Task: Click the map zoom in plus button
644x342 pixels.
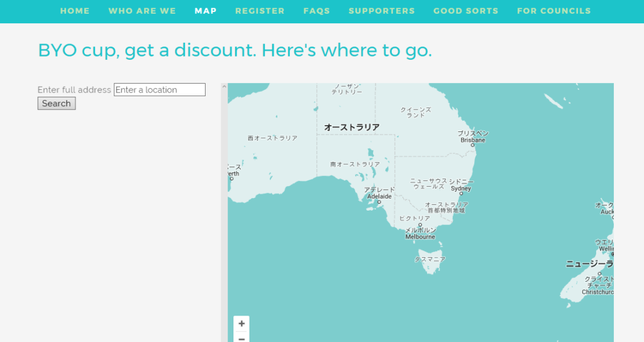Action: 241,323
